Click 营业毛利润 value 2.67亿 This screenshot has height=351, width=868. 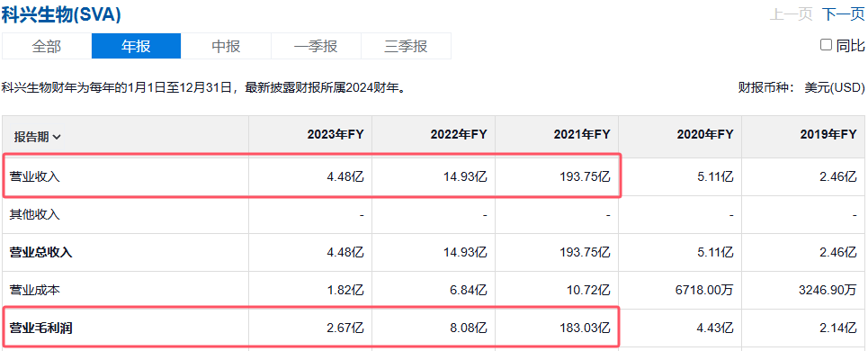pos(345,328)
